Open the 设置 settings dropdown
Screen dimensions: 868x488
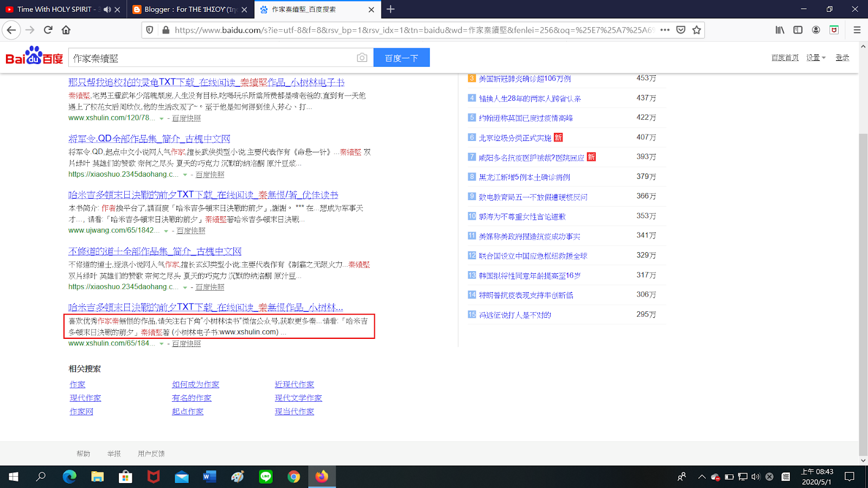point(815,57)
